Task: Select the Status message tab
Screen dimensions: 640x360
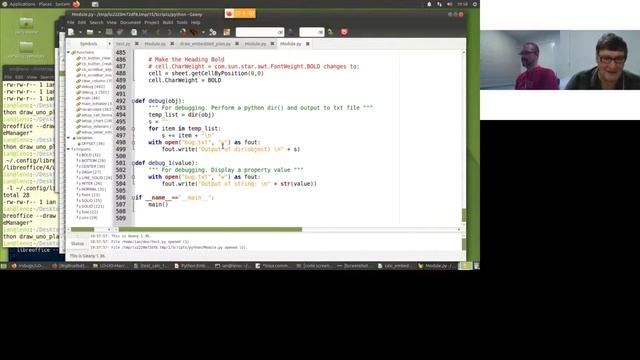Action: (77, 244)
